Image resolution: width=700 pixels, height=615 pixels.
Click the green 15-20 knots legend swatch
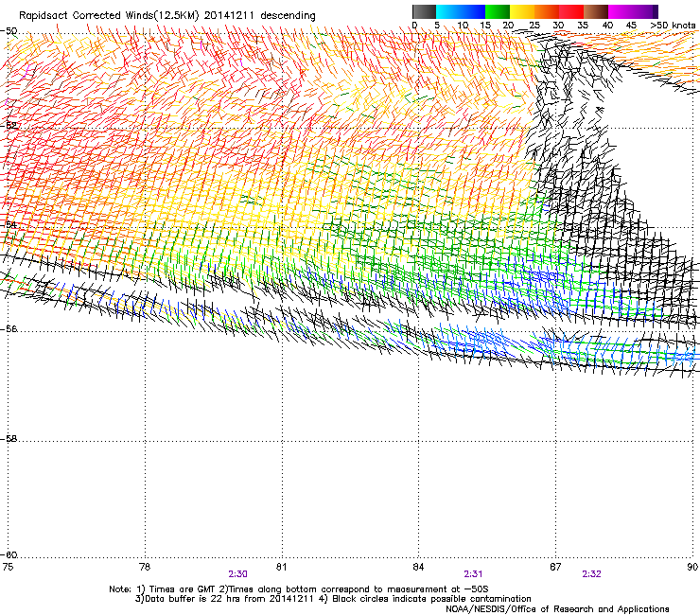coord(498,11)
